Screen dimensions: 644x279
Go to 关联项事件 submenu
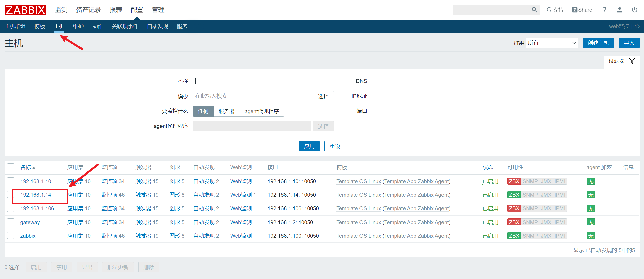tap(125, 26)
